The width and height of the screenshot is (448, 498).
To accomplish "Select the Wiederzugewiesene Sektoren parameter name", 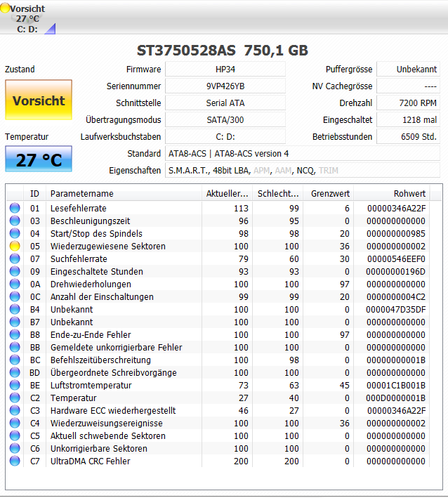I will tap(108, 246).
